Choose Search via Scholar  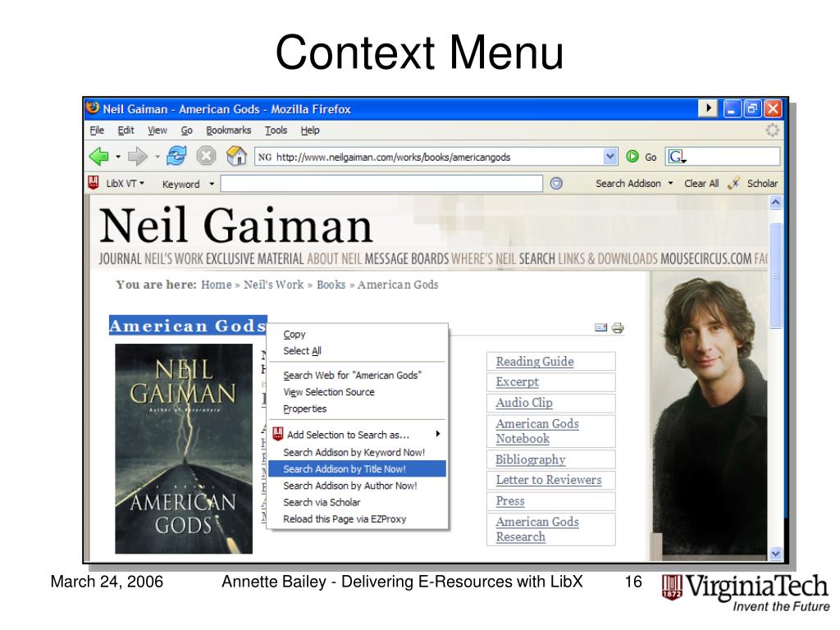tap(357, 502)
